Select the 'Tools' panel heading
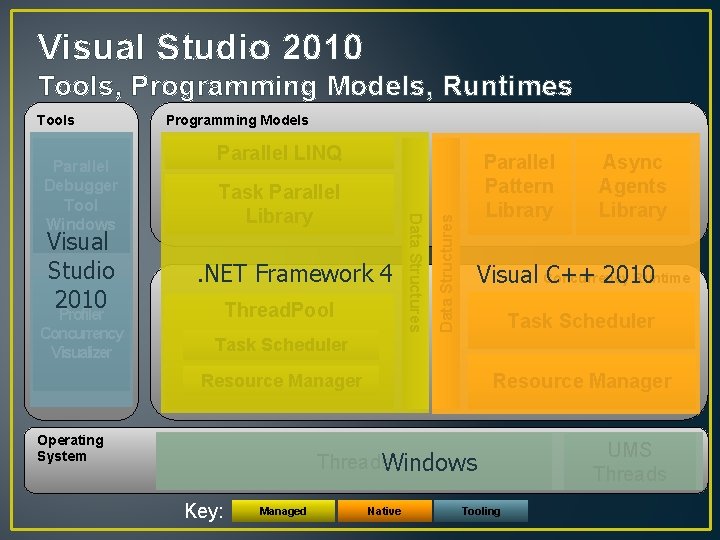Viewport: 720px width, 540px height. click(56, 120)
